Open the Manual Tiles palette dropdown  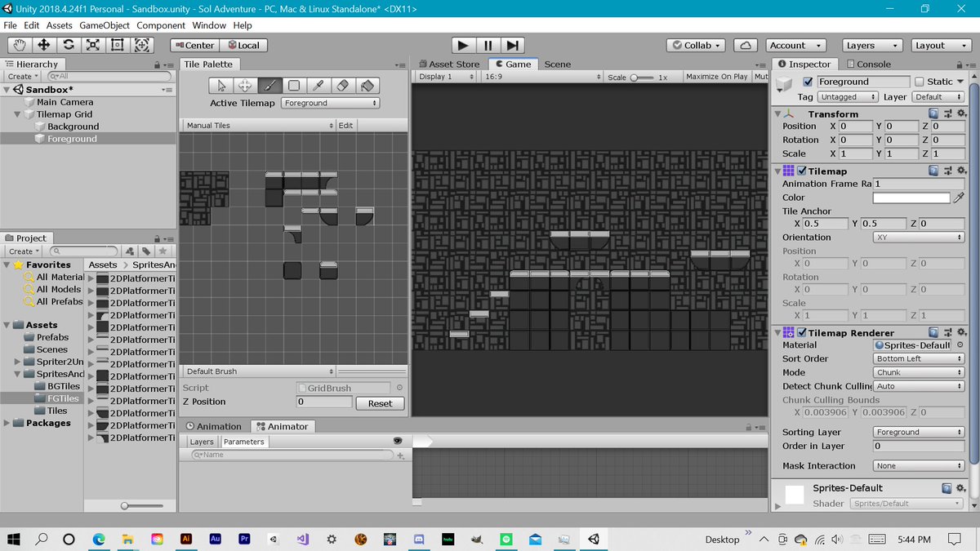pyautogui.click(x=260, y=126)
